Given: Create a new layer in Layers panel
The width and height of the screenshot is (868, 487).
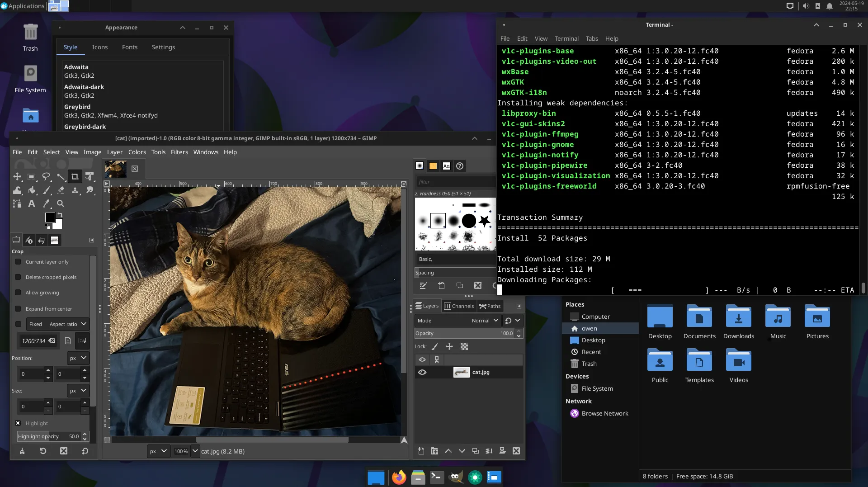Looking at the screenshot, I should (421, 451).
